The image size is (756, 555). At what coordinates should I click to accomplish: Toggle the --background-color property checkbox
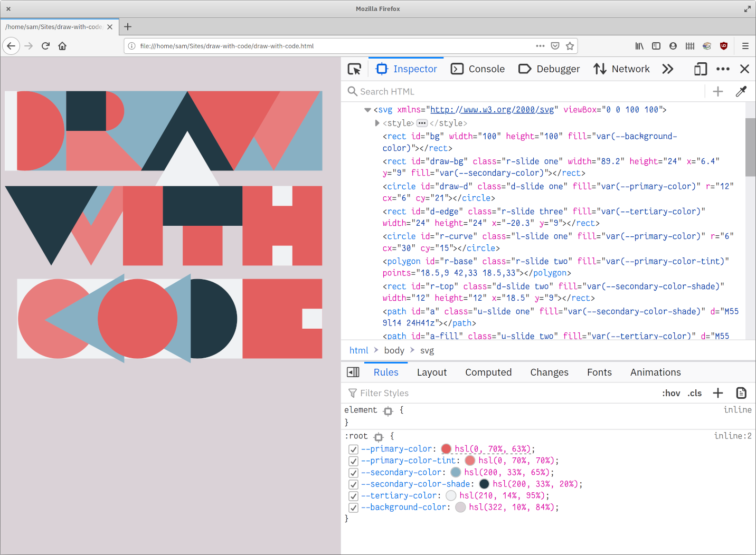(x=354, y=508)
